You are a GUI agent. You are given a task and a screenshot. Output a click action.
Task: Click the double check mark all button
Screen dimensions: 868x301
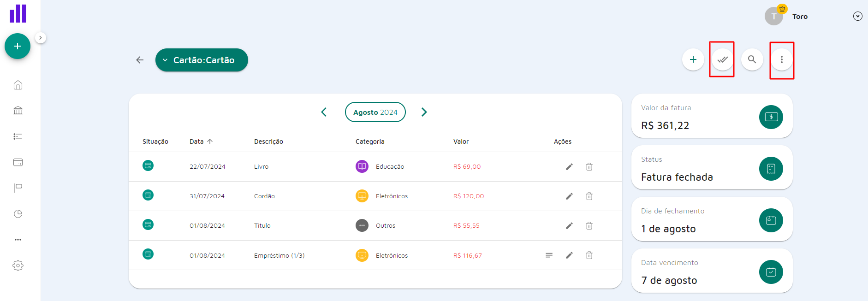tap(722, 59)
